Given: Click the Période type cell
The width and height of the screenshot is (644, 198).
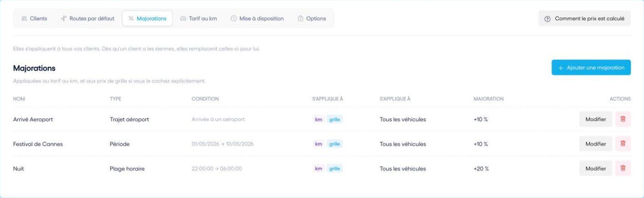Looking at the screenshot, I should point(120,144).
